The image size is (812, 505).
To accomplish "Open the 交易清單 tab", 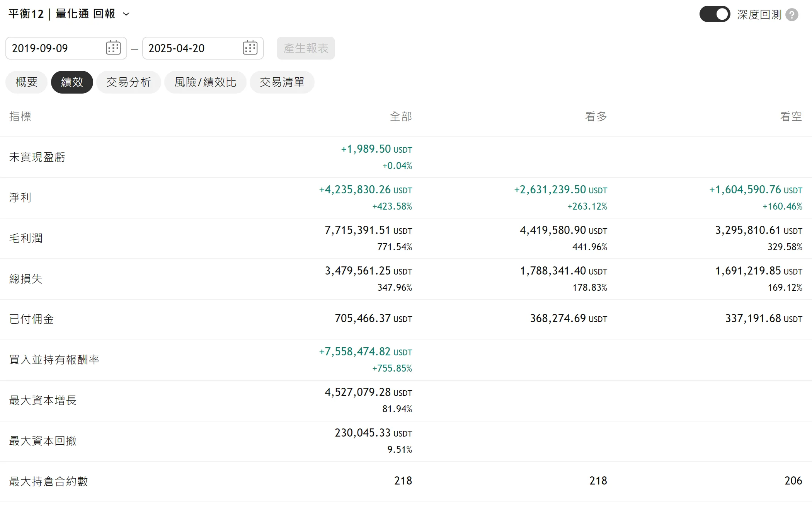I will coord(282,82).
